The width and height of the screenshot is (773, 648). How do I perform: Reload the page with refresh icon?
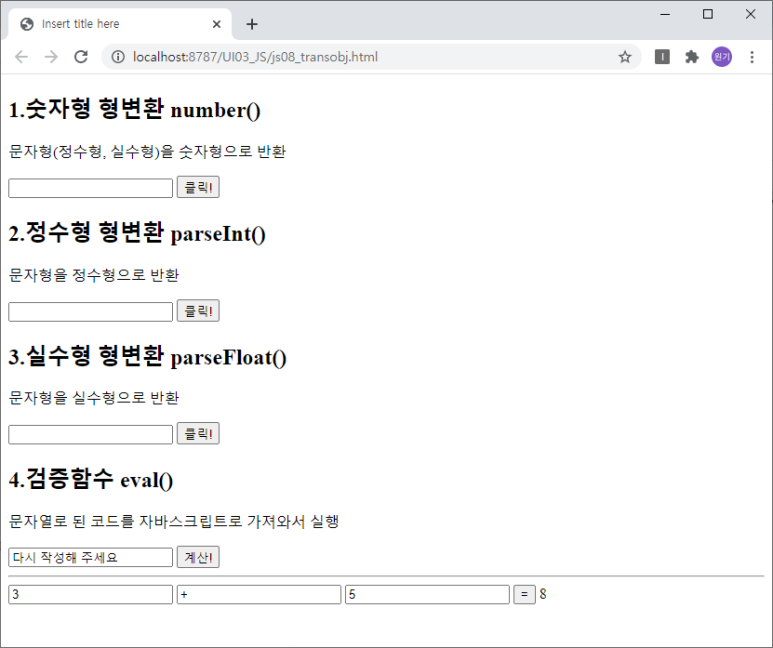81,57
